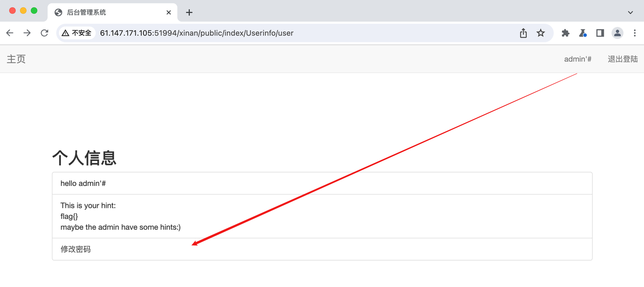The image size is (644, 287).
Task: Click 退出登陆 to log out
Action: pyautogui.click(x=623, y=59)
